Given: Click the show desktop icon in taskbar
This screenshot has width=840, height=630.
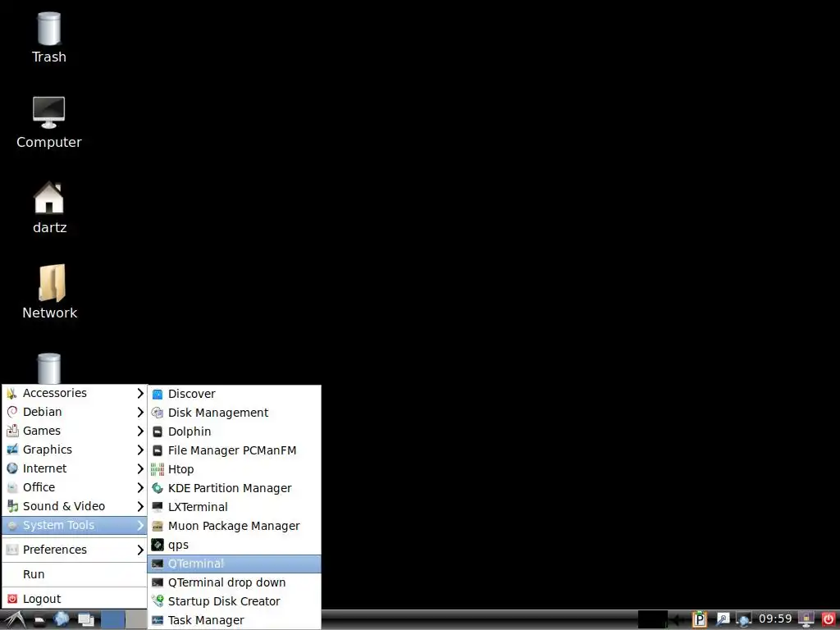Looking at the screenshot, I should point(85,620).
